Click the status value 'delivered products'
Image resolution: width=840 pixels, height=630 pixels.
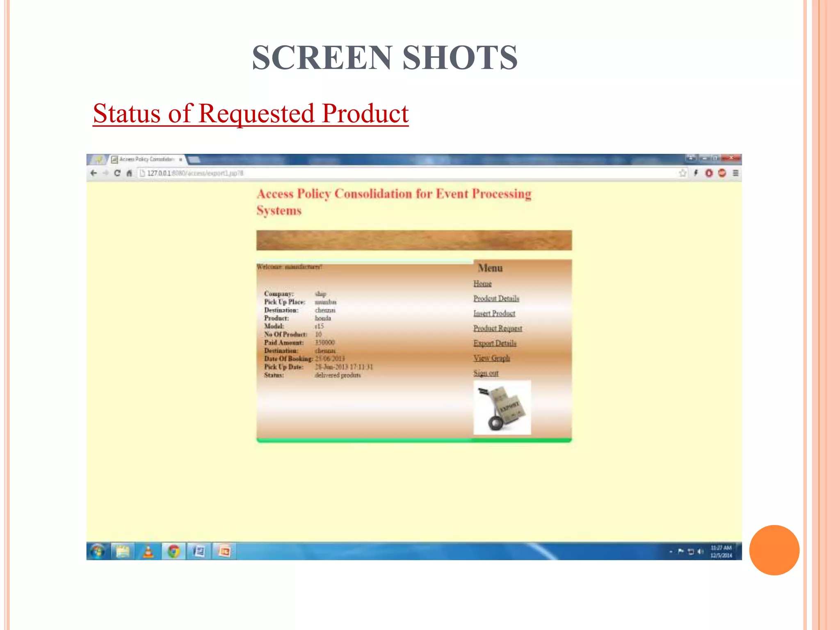click(x=338, y=375)
